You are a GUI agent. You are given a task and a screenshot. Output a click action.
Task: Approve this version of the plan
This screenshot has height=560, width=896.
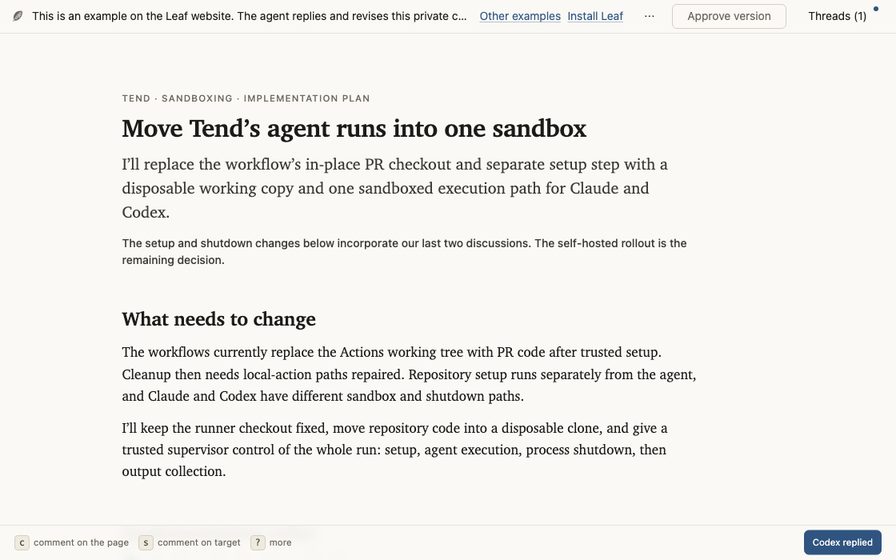point(729,16)
